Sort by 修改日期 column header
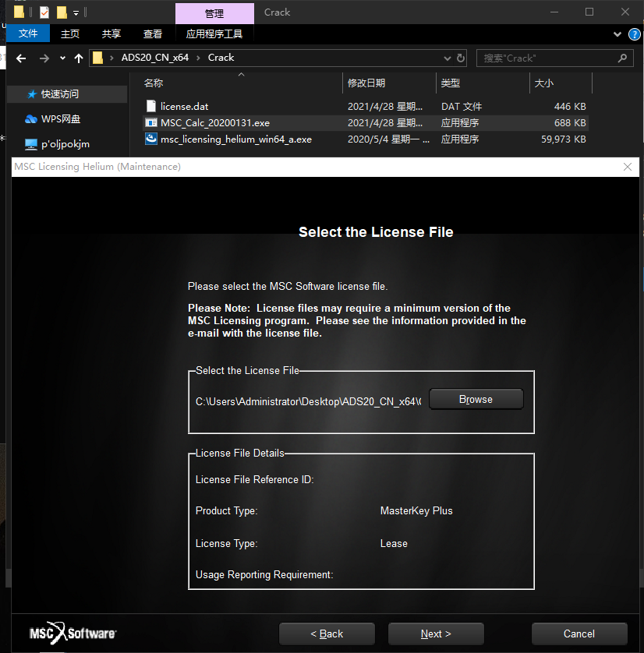This screenshot has height=653, width=644. coord(366,83)
